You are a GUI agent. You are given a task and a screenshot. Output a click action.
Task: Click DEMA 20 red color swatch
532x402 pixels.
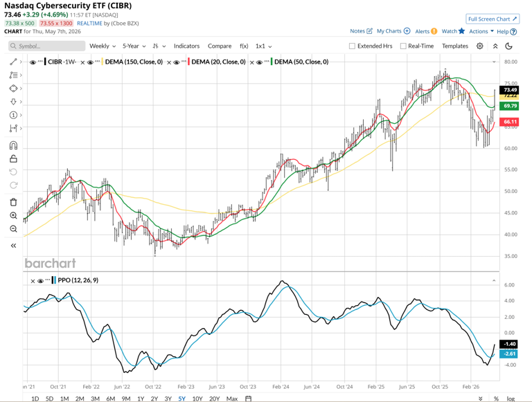[x=188, y=62]
